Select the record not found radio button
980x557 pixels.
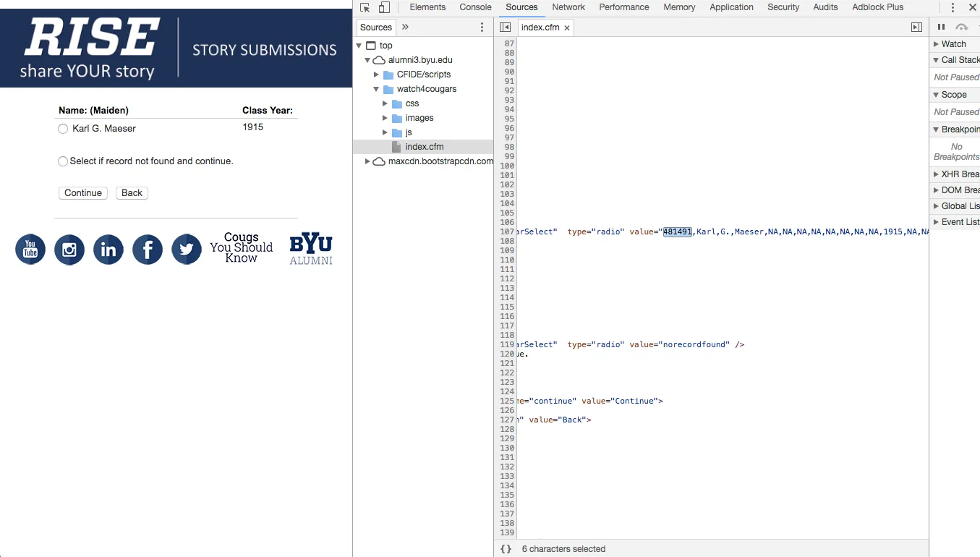(63, 161)
